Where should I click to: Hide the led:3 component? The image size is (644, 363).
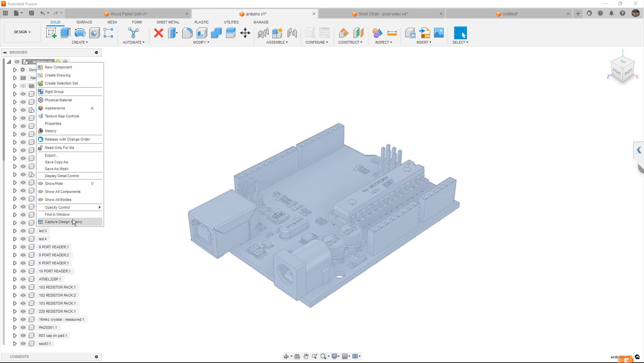tap(23, 231)
